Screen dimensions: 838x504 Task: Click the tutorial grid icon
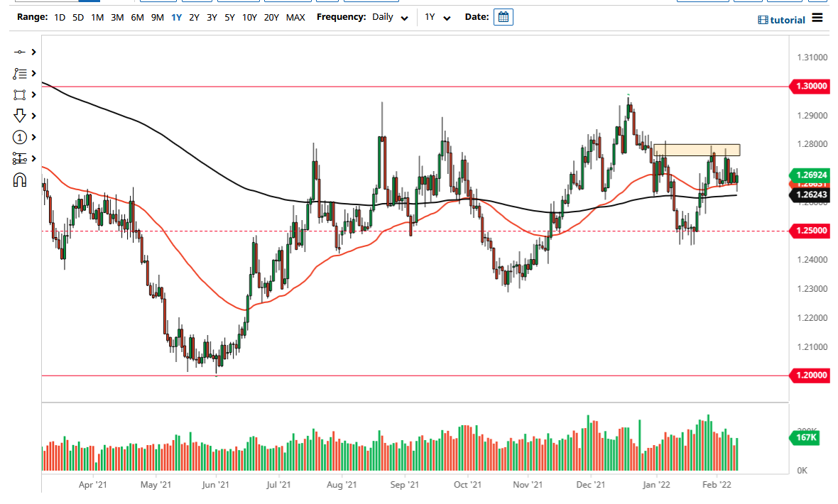(763, 19)
